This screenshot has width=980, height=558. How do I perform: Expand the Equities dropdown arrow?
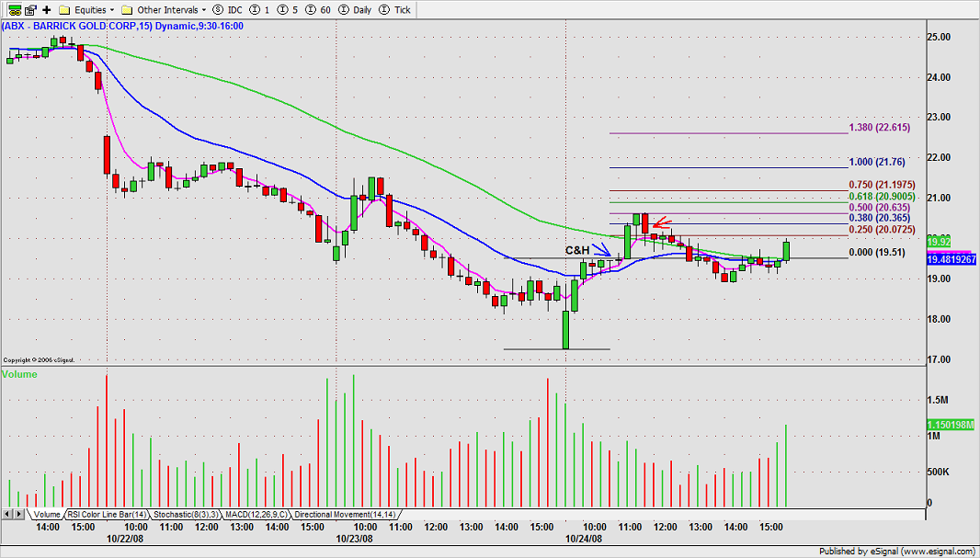pos(112,10)
